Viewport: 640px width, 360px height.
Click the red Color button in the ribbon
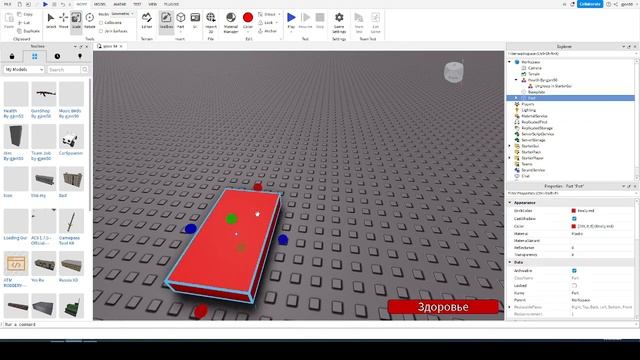pos(248,21)
